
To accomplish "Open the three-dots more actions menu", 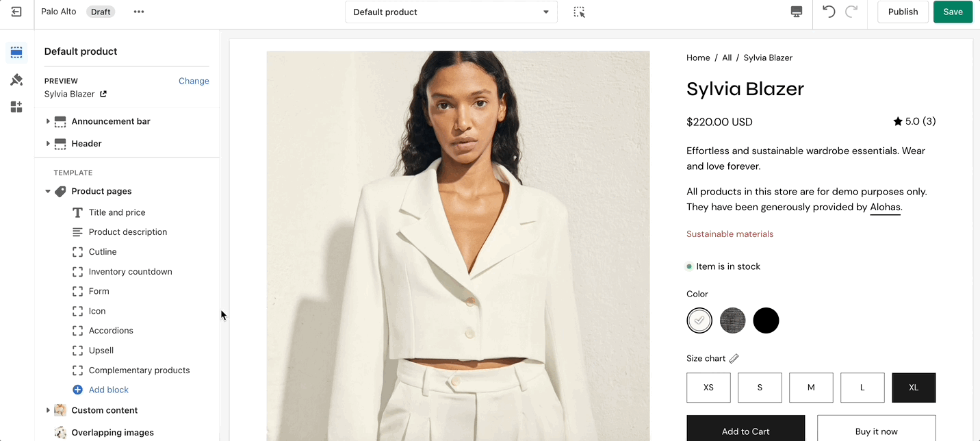I will click(139, 12).
